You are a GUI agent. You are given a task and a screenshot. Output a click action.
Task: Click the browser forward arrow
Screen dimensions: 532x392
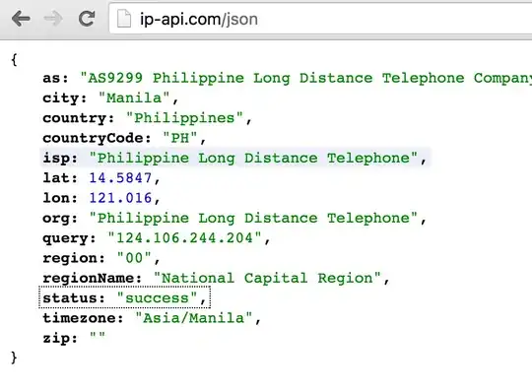tap(53, 19)
